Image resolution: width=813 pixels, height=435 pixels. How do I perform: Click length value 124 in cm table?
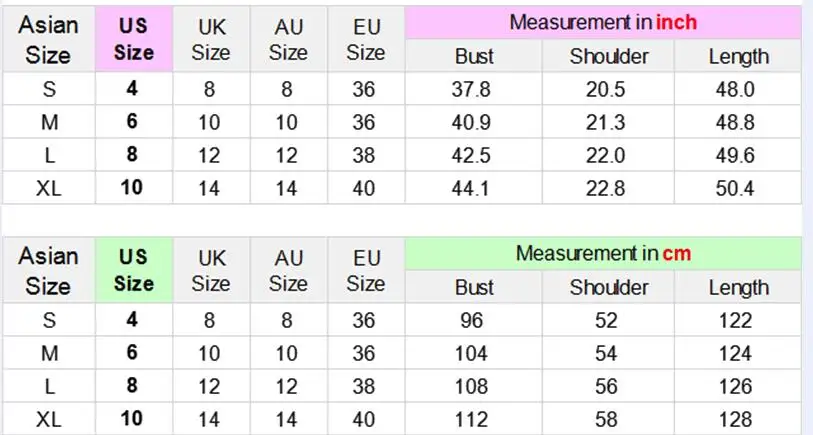click(x=735, y=354)
